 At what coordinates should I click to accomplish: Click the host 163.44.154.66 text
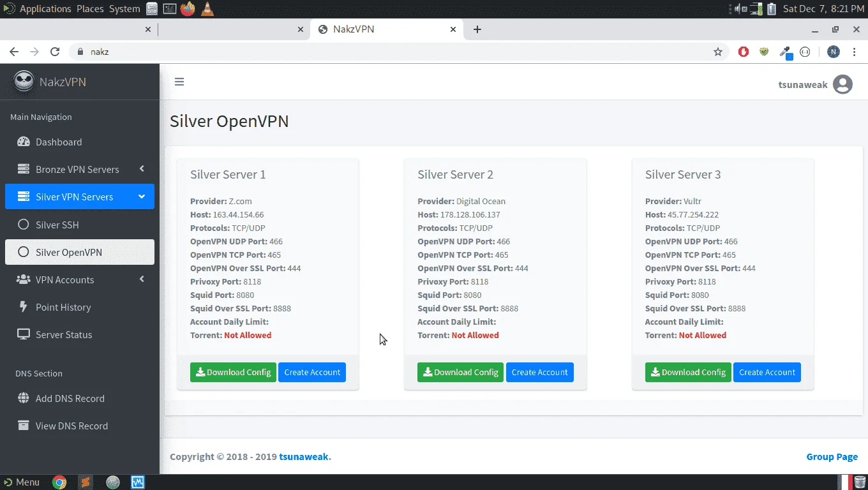point(238,214)
